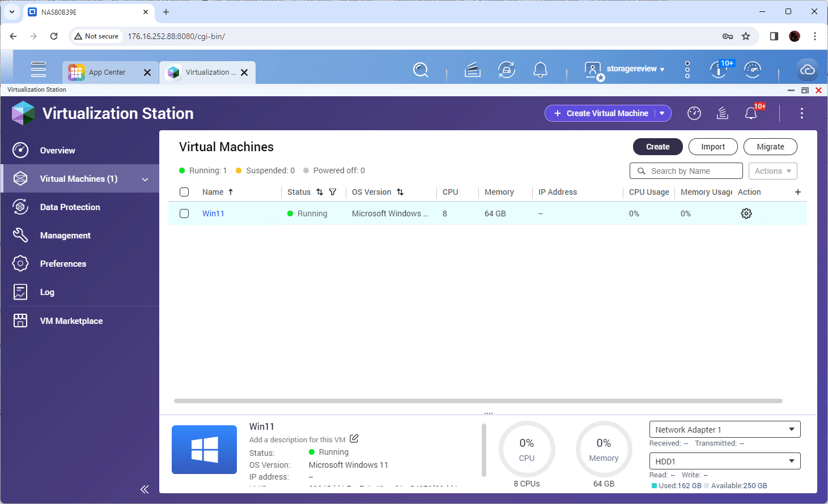
Task: Open the myQNAPcloud cloud icon
Action: click(x=808, y=70)
